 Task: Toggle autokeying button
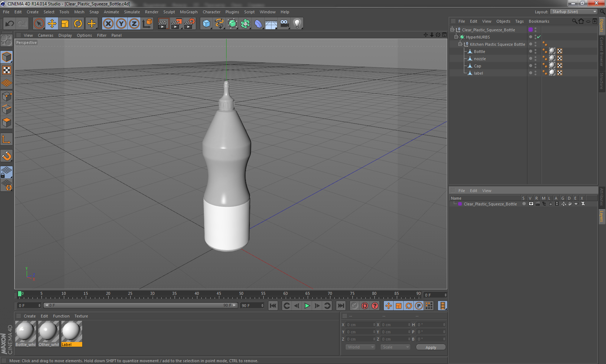point(365,306)
